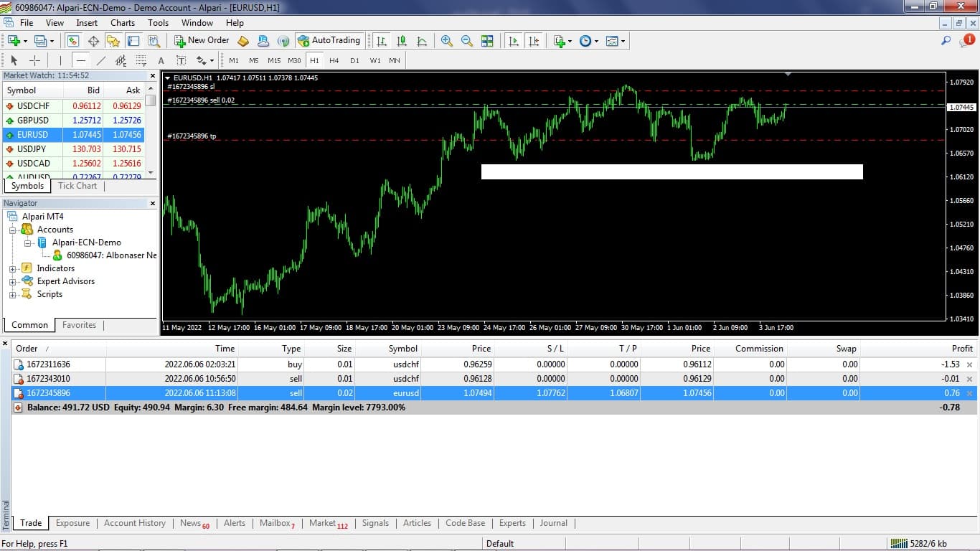Zoom in on the chart
The width and height of the screenshot is (980, 551).
click(x=447, y=41)
